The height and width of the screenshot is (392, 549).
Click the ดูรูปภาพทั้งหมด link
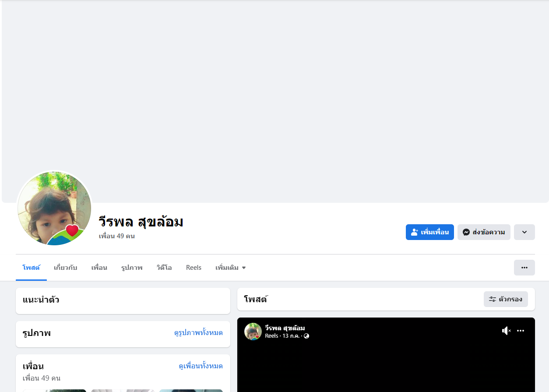click(198, 333)
